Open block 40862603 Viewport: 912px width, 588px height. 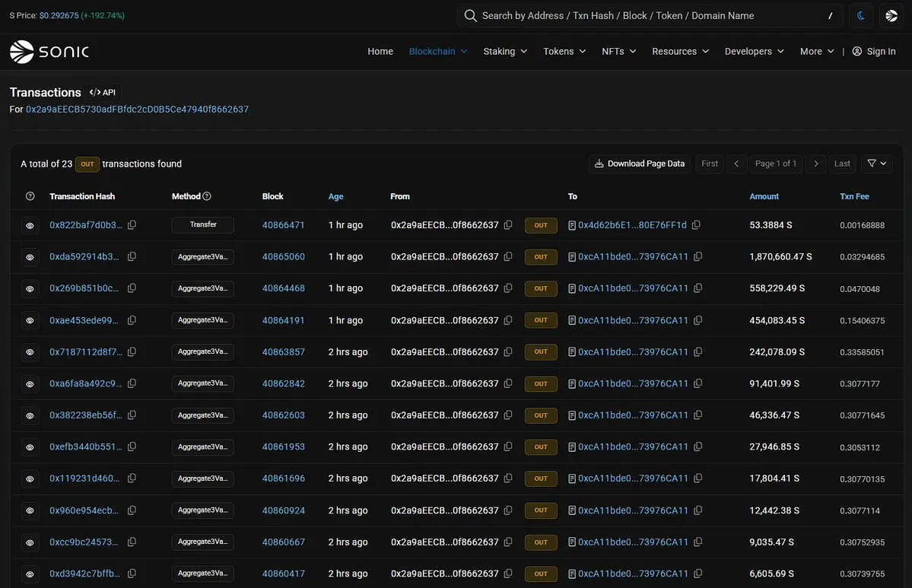click(283, 415)
